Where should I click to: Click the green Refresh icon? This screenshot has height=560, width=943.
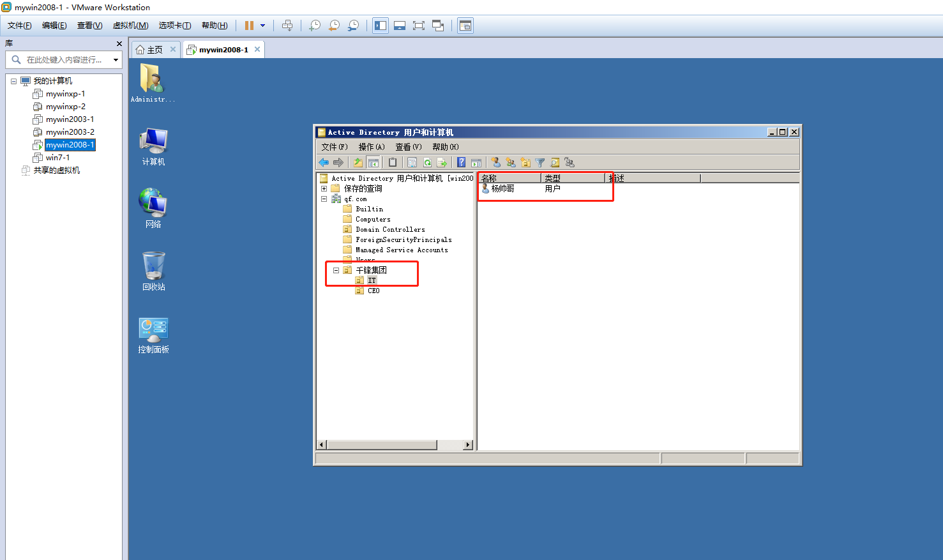[x=427, y=162]
